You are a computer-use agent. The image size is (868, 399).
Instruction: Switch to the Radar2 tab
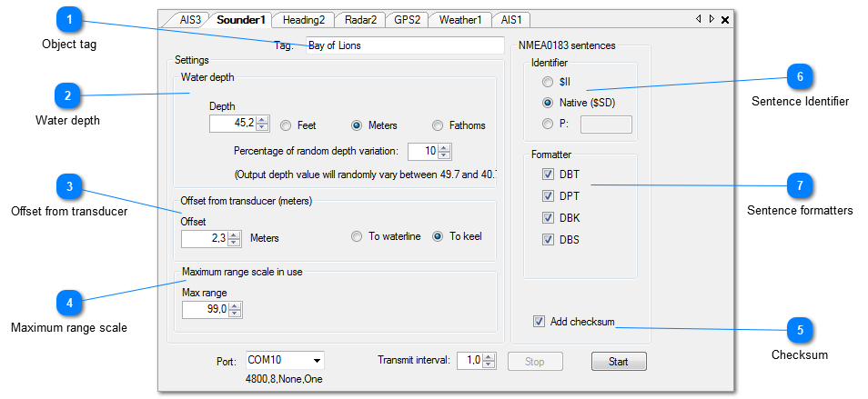point(361,19)
